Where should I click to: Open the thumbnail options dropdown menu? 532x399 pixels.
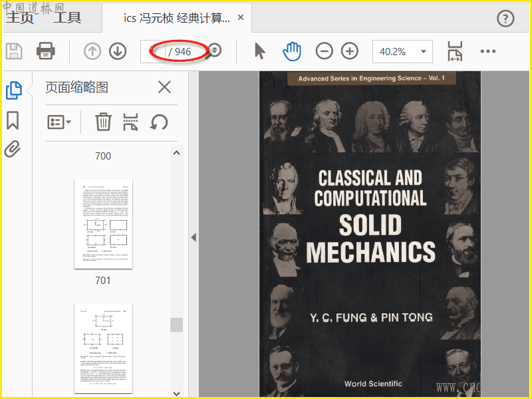[59, 122]
